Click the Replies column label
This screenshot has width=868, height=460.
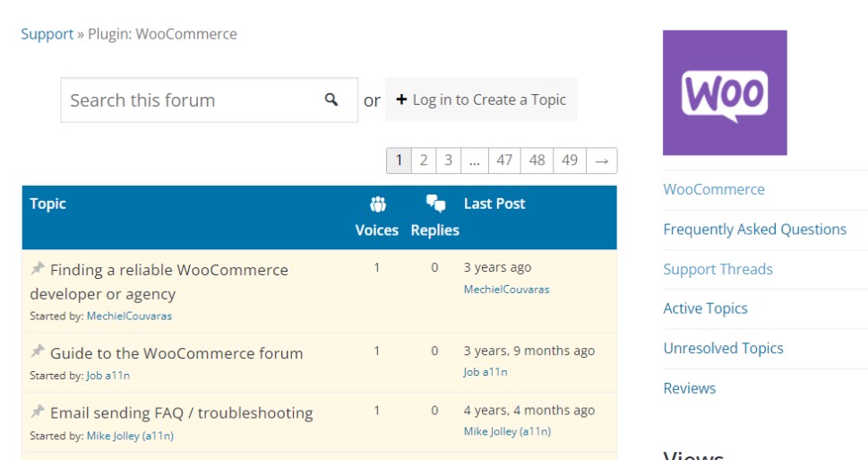[x=435, y=230]
